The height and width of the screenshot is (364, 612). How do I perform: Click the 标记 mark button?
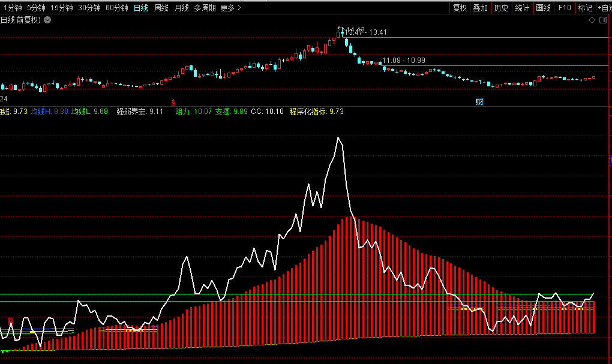click(585, 8)
